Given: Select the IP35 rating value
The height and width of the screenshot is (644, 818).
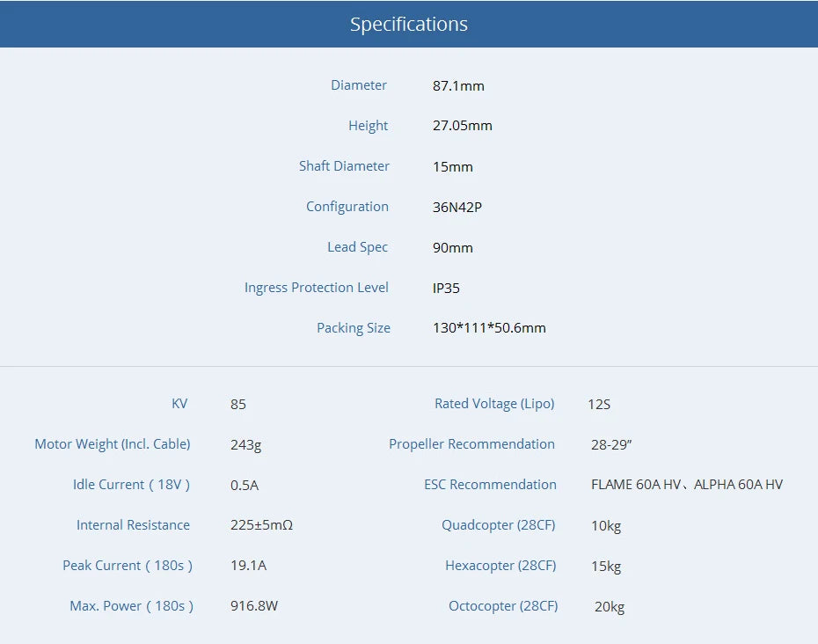Looking at the screenshot, I should tap(446, 288).
